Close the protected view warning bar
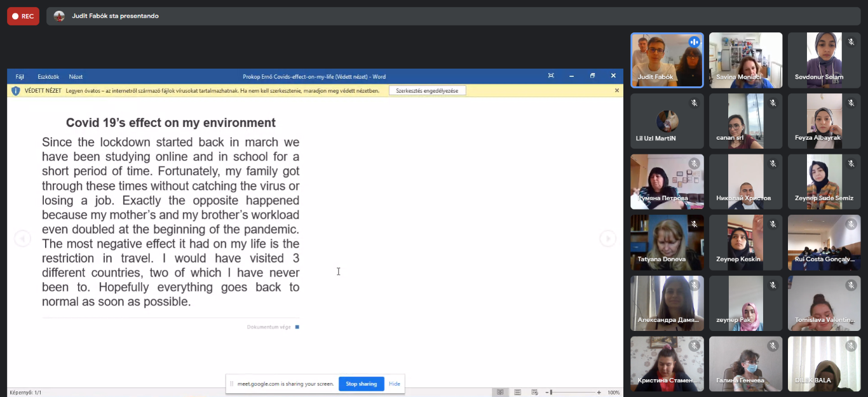 pos(616,91)
